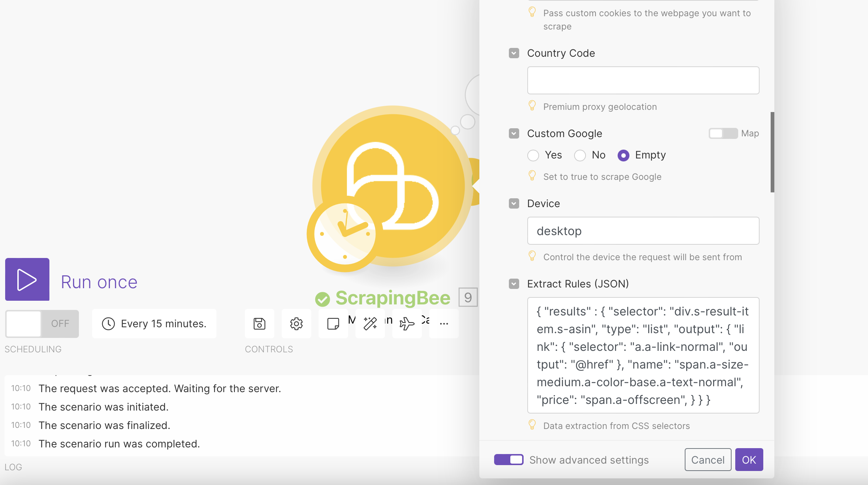Click Every 15 minutes schedule setting
The width and height of the screenshot is (868, 485).
pyautogui.click(x=154, y=324)
